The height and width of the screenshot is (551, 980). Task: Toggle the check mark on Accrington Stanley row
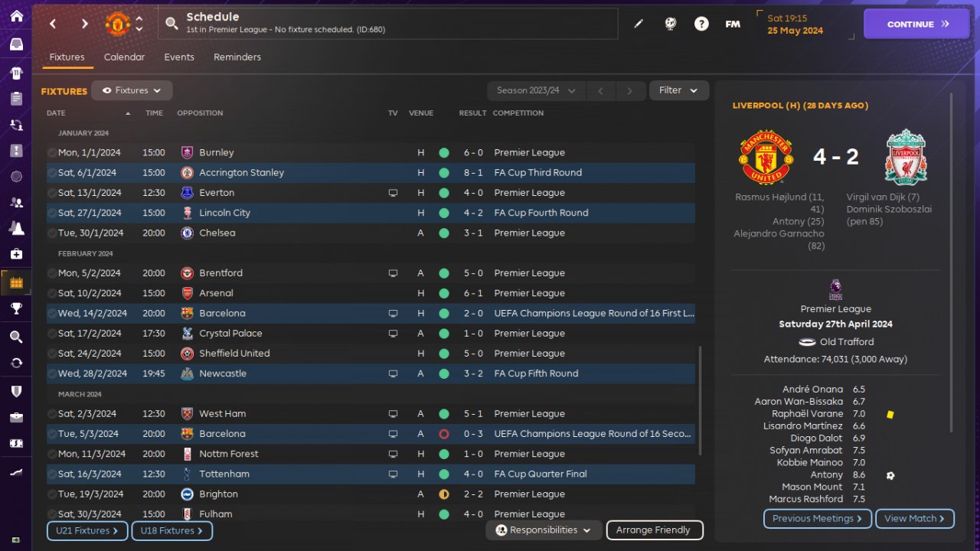pos(51,173)
